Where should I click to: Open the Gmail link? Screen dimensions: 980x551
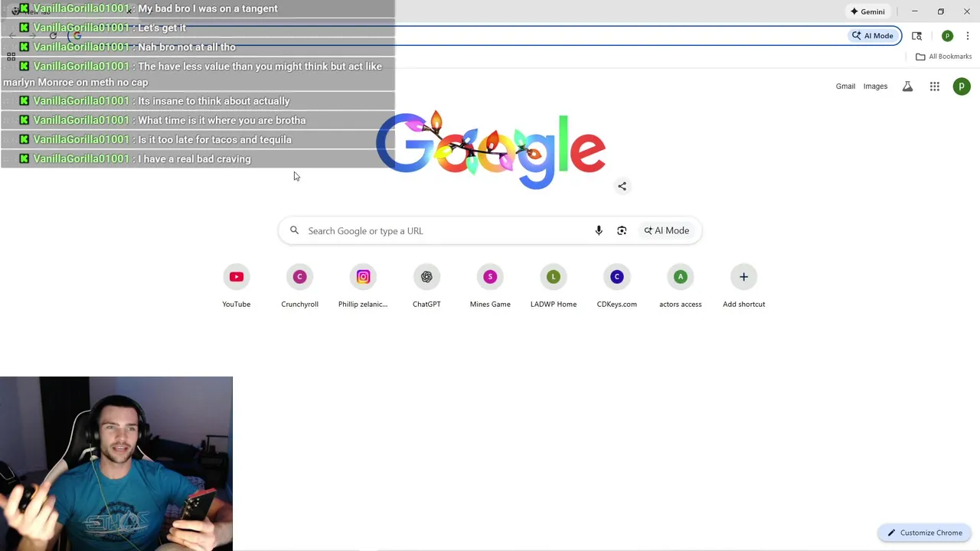pyautogui.click(x=845, y=86)
